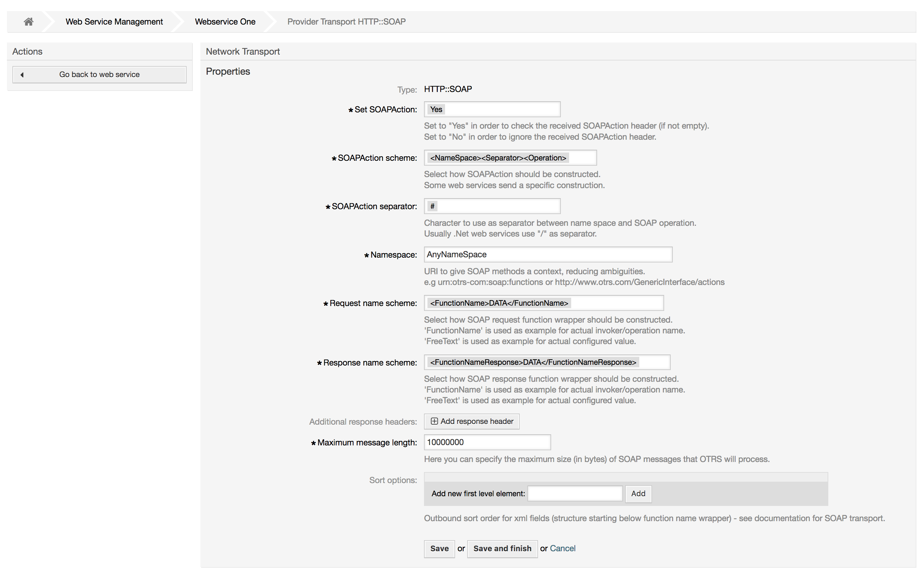The width and height of the screenshot is (924, 582).
Task: Select the Yes value in Set SOAPAction
Action: coord(436,109)
